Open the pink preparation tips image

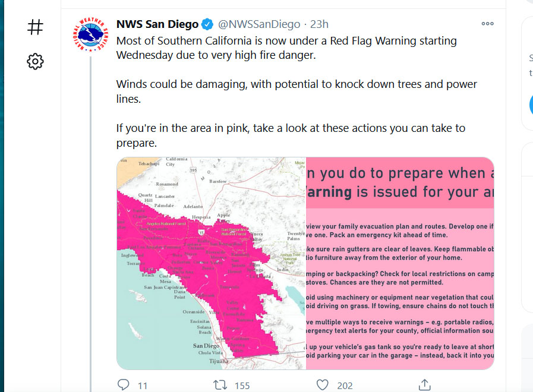pos(400,263)
